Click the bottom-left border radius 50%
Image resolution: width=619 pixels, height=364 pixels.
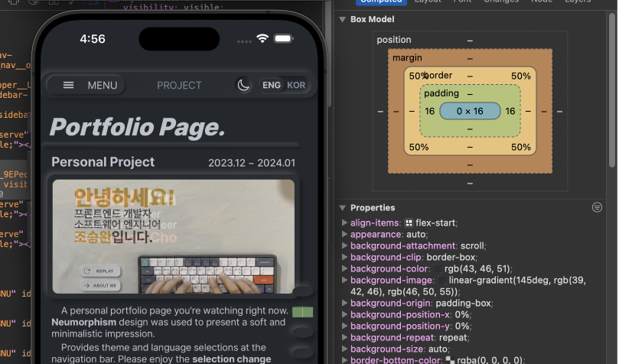coord(419,147)
